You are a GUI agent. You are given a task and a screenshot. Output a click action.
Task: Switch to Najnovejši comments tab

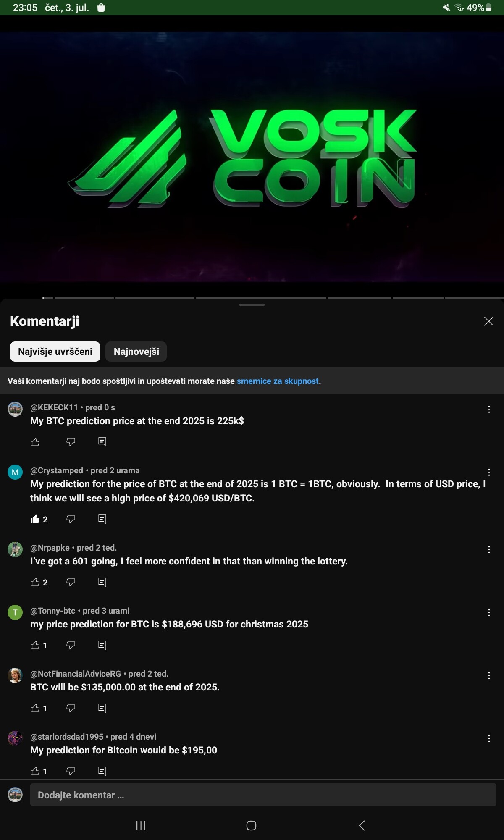pos(136,352)
